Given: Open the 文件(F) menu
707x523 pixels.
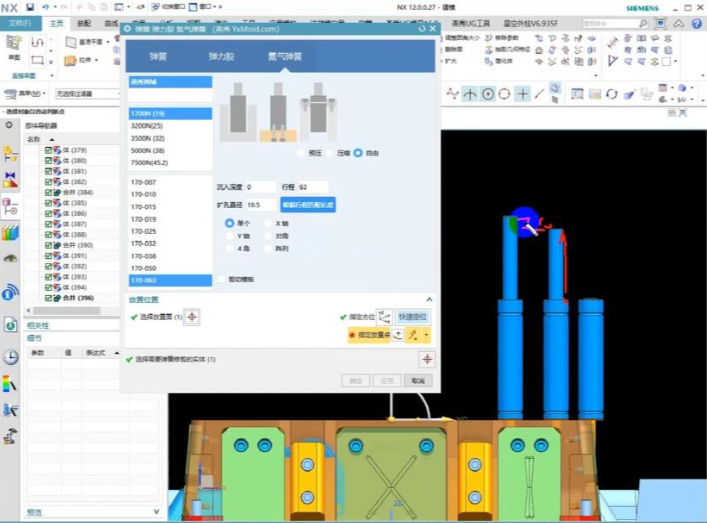Looking at the screenshot, I should pos(20,23).
